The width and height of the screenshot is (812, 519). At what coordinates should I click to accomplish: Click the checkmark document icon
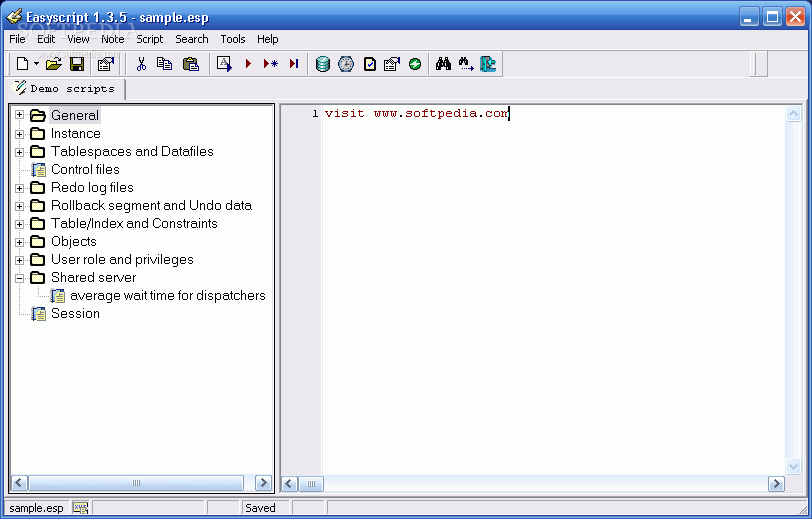[370, 64]
